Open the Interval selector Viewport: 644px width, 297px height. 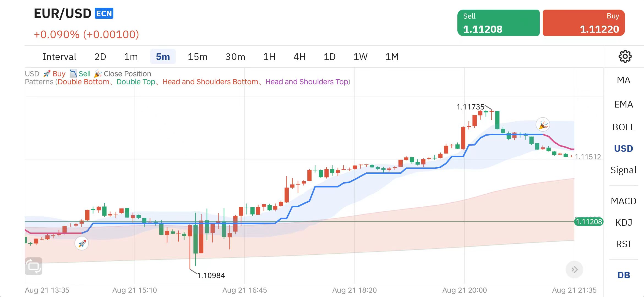tap(59, 57)
